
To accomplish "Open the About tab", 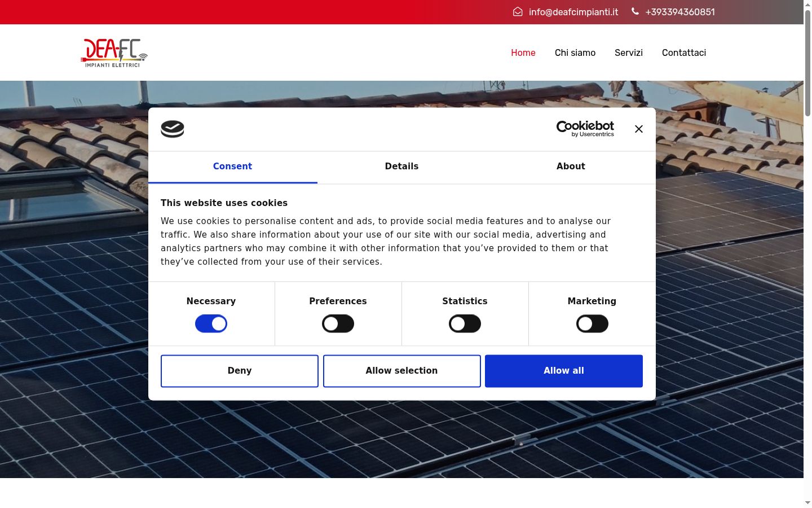I will (x=571, y=167).
